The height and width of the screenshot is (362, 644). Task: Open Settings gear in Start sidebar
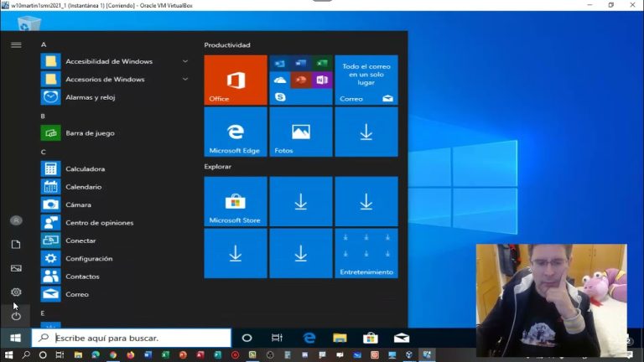[x=16, y=292]
